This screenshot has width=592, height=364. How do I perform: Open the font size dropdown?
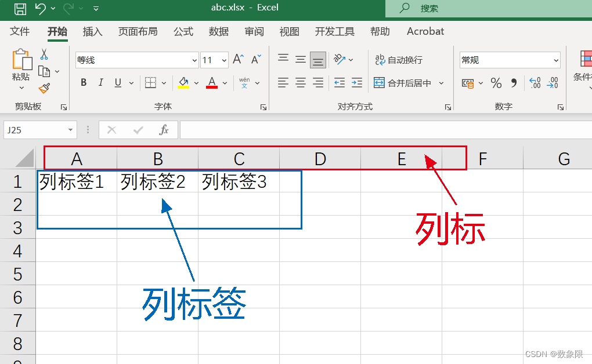224,60
